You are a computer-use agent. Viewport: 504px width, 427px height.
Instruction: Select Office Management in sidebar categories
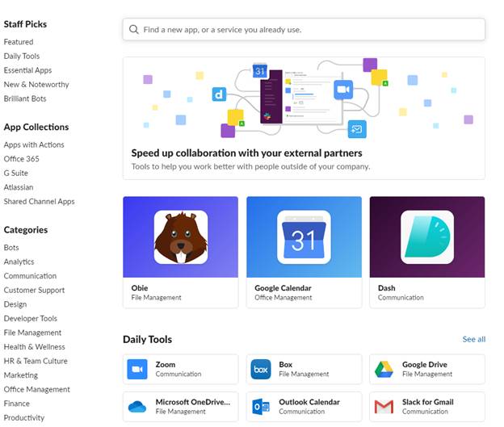(x=36, y=389)
